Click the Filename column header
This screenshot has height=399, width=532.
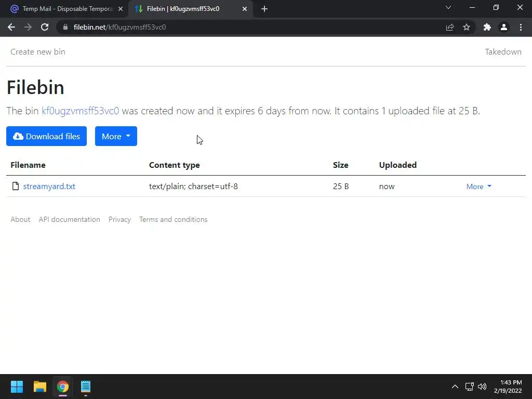(x=28, y=165)
